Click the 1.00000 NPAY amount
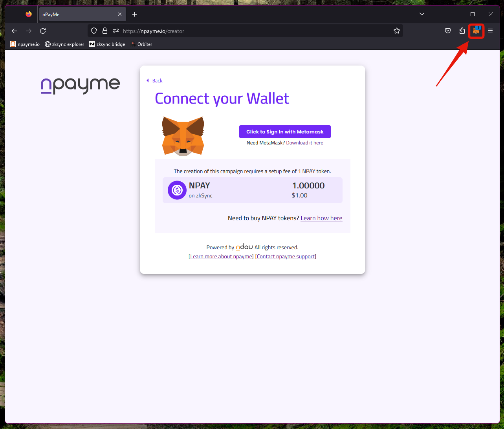Viewport: 504px width, 429px height. (308, 186)
